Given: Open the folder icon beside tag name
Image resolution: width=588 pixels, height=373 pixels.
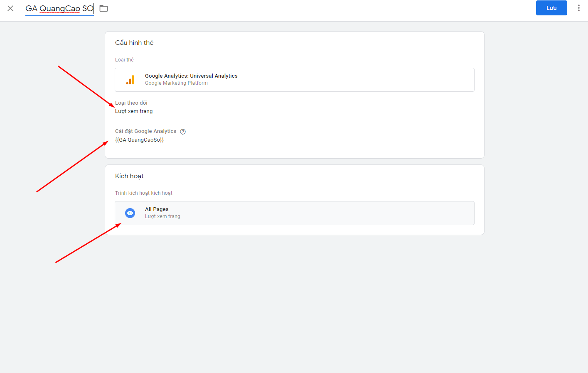Looking at the screenshot, I should click(104, 8).
